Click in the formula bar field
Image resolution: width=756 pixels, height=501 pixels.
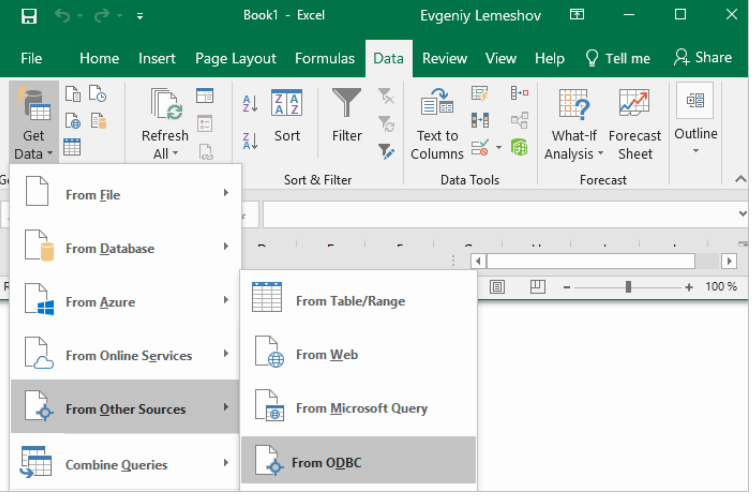499,214
